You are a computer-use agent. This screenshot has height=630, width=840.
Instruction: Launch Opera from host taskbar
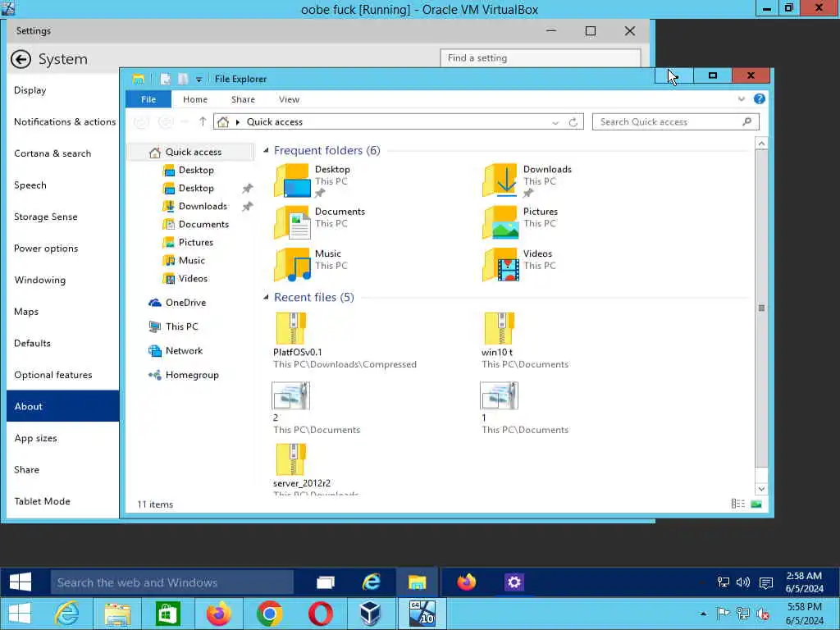click(x=321, y=614)
